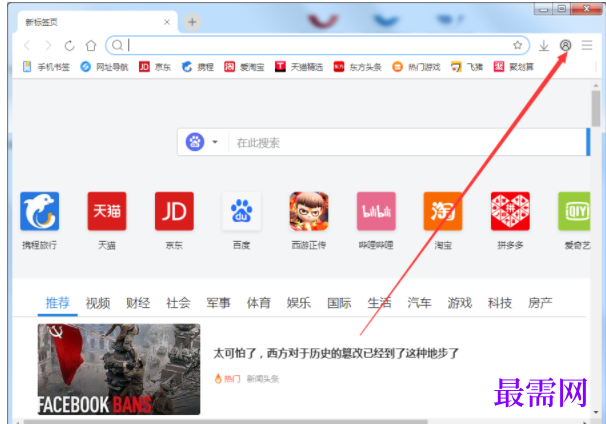Click the Baidu search engine icon
The height and width of the screenshot is (424, 606).
tap(195, 142)
